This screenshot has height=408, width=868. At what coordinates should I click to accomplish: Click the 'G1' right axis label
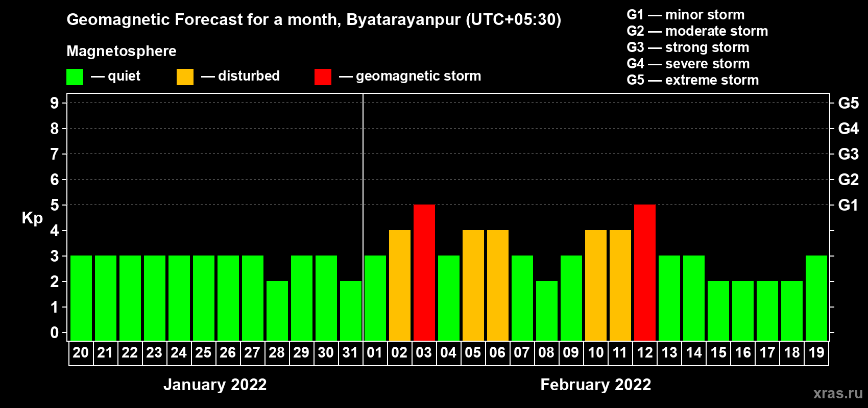click(x=849, y=205)
